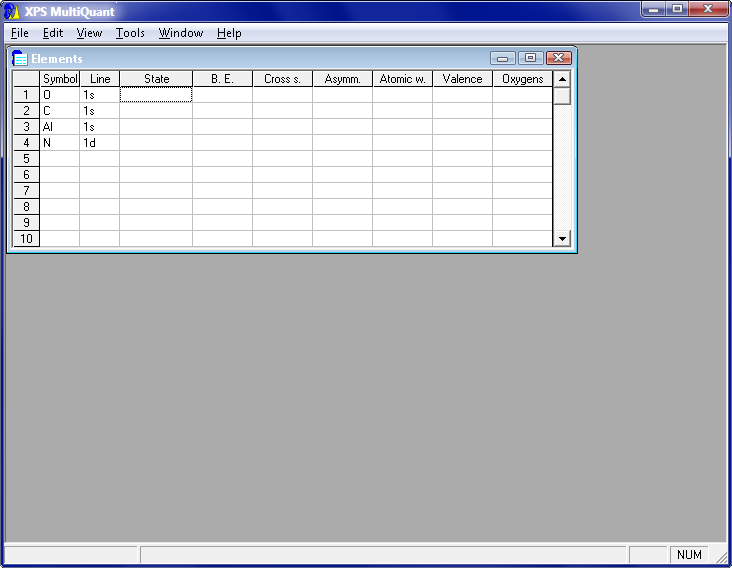
Task: Open the Window menu
Action: (x=181, y=33)
